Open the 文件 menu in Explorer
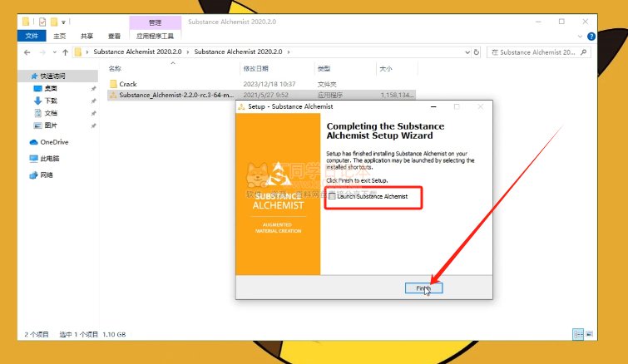 (x=32, y=36)
